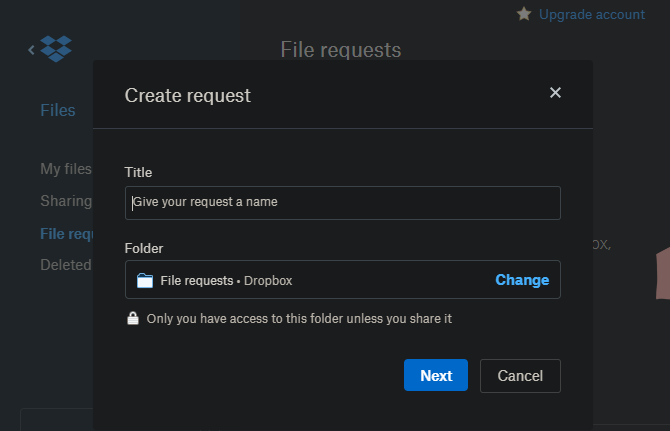The image size is (670, 431).
Task: Click the folder icon in Folder row
Action: coord(145,281)
